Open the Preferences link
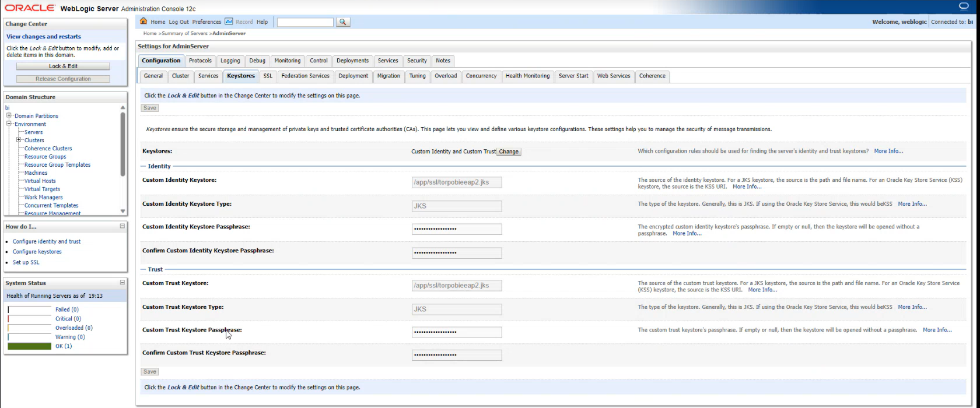The image size is (980, 408). tap(206, 22)
